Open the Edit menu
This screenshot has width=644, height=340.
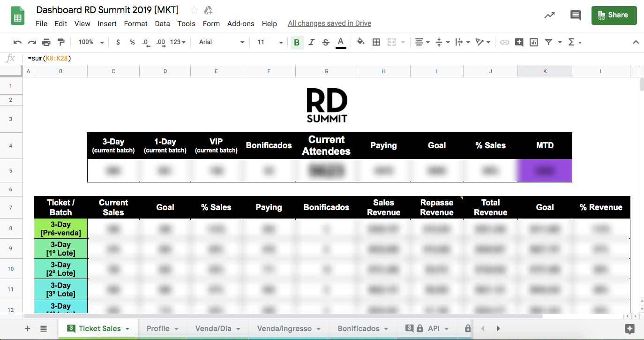click(61, 23)
